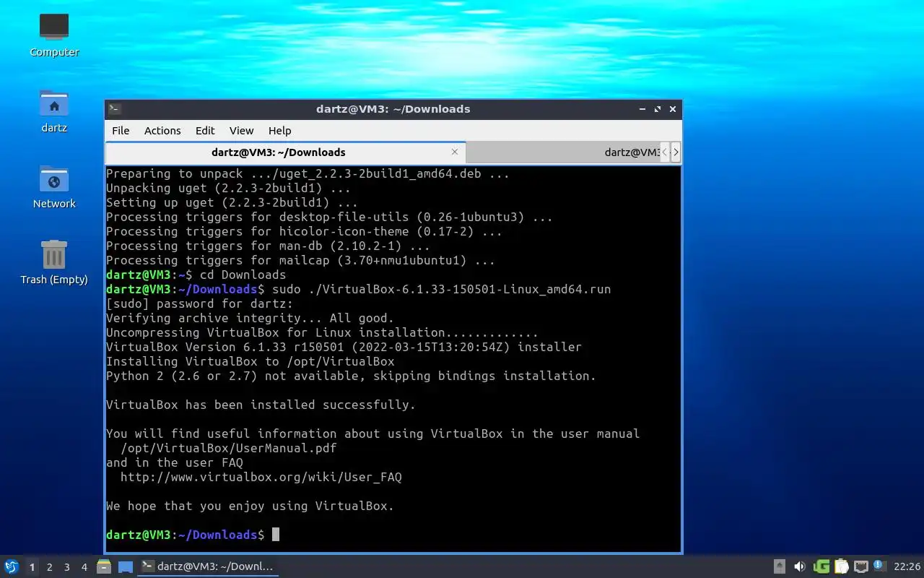This screenshot has height=578, width=924.
Task: Click 'Processing triggers for mailcap' line
Action: click(301, 260)
